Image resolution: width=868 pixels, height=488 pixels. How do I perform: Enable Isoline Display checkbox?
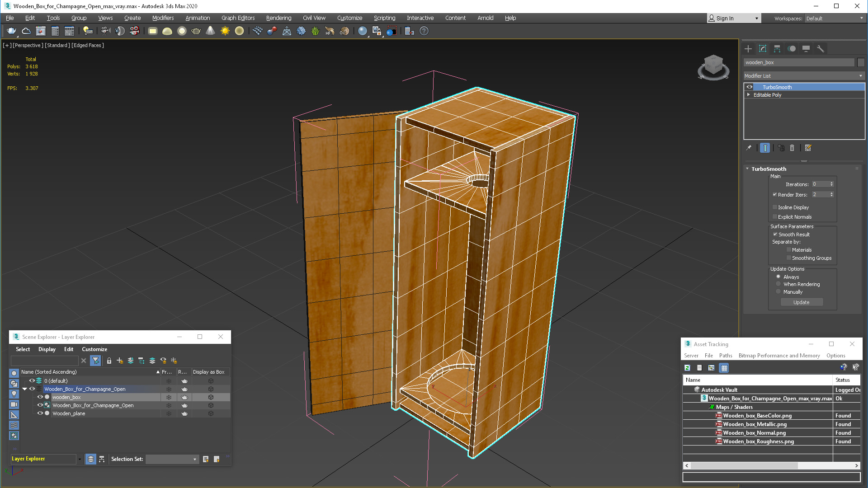tap(775, 207)
